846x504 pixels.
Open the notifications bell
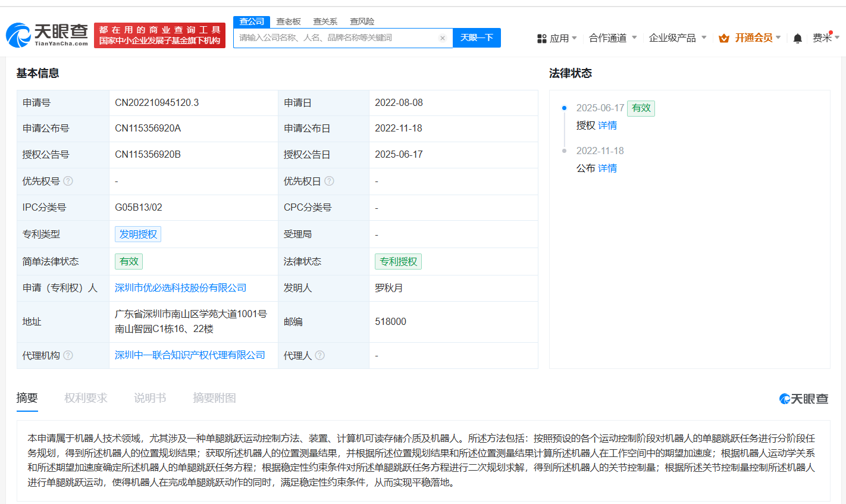798,38
